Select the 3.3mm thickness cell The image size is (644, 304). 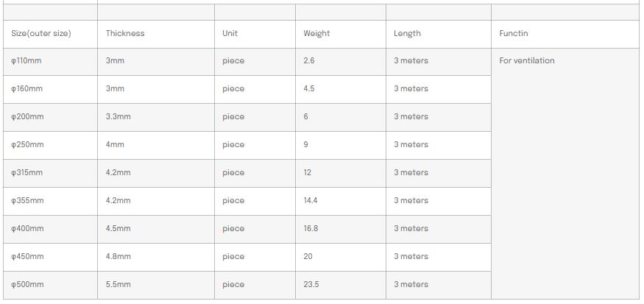point(118,116)
